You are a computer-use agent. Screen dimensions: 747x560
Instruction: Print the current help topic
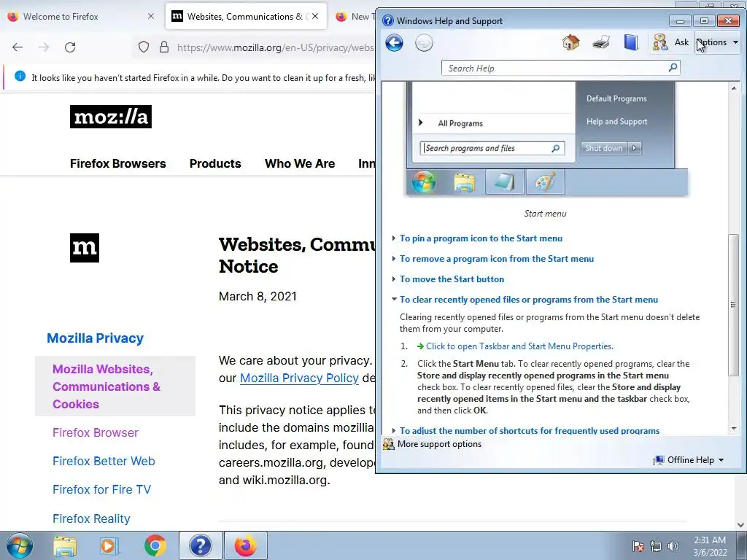pos(601,42)
